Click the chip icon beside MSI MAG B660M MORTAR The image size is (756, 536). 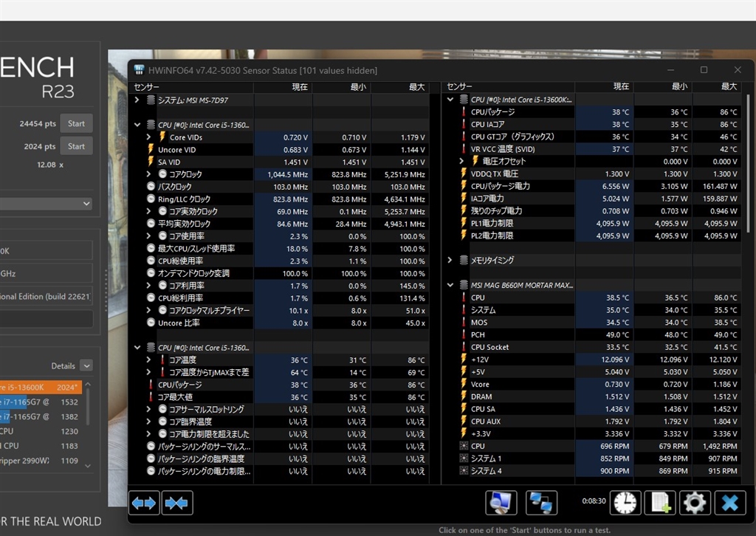tap(464, 286)
